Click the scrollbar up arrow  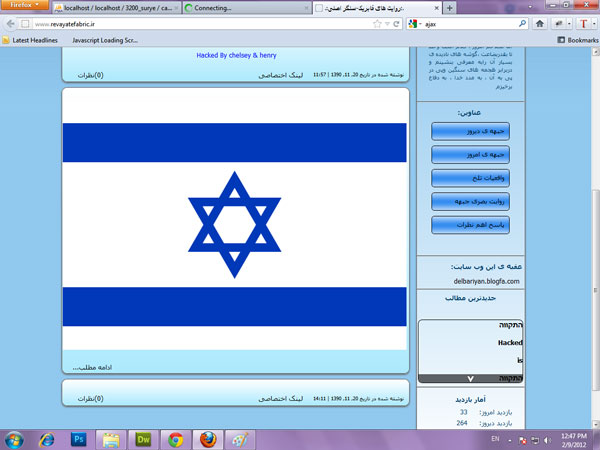coord(596,52)
